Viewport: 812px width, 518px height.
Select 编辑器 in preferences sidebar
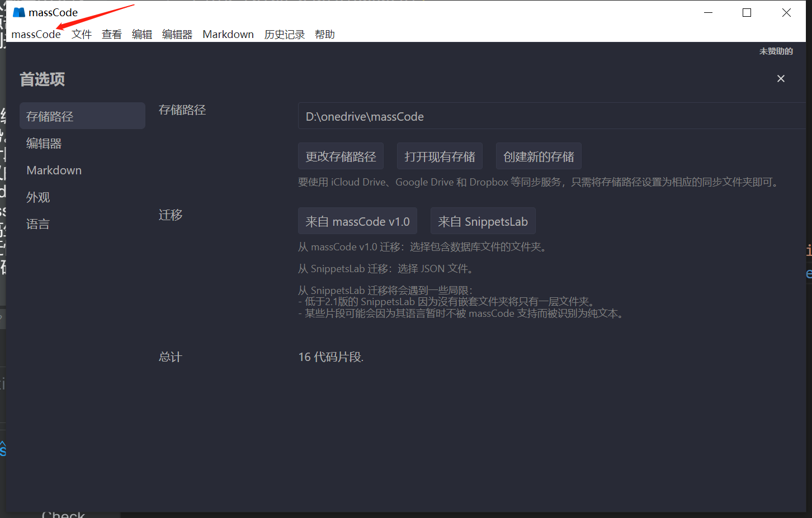pos(82,143)
